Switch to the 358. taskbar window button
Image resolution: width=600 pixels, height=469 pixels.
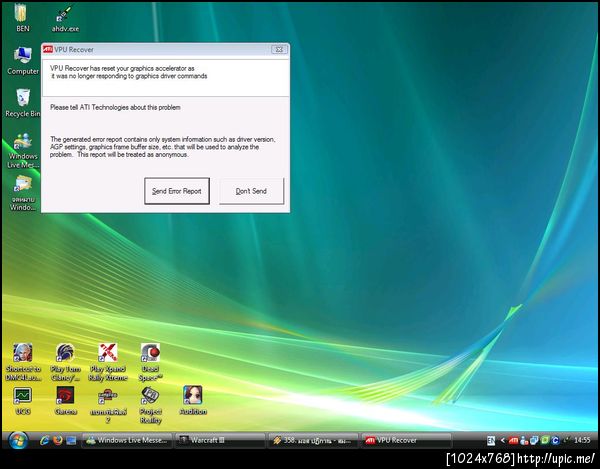tap(313, 440)
